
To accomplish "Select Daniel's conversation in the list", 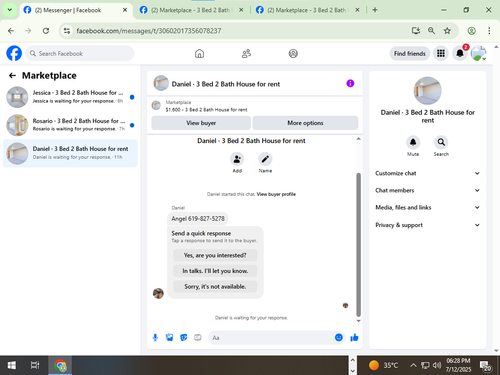I will point(70,153).
